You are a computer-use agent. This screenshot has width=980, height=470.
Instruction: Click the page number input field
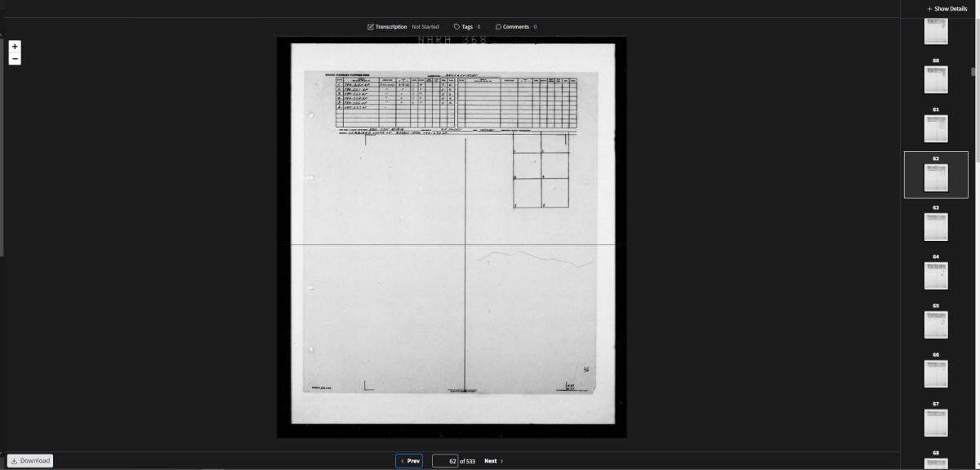444,461
